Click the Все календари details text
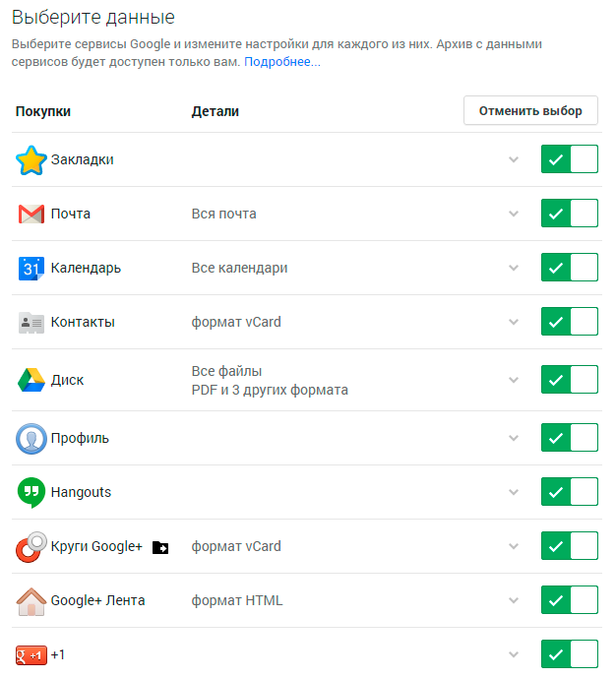 (239, 268)
